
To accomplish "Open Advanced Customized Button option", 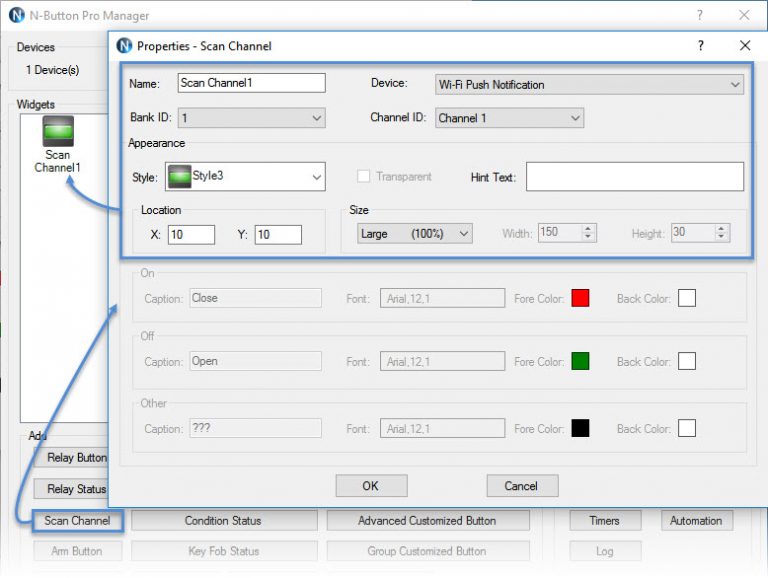I will pos(426,521).
